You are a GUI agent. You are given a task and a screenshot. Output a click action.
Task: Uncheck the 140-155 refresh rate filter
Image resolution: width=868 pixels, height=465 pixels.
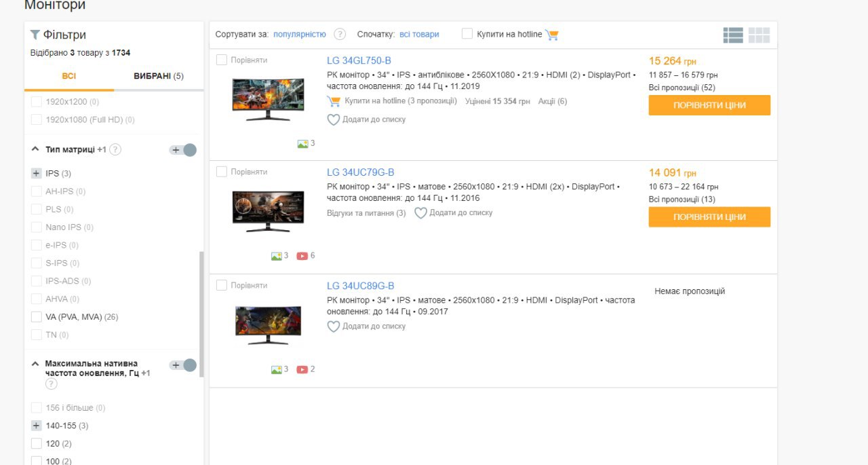coord(37,426)
